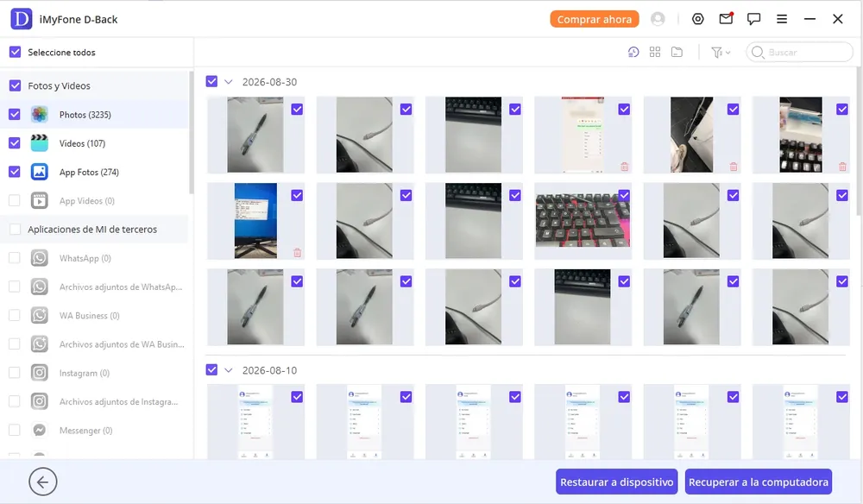This screenshot has height=504, width=863.
Task: Switch to folder view icon
Action: point(677,53)
